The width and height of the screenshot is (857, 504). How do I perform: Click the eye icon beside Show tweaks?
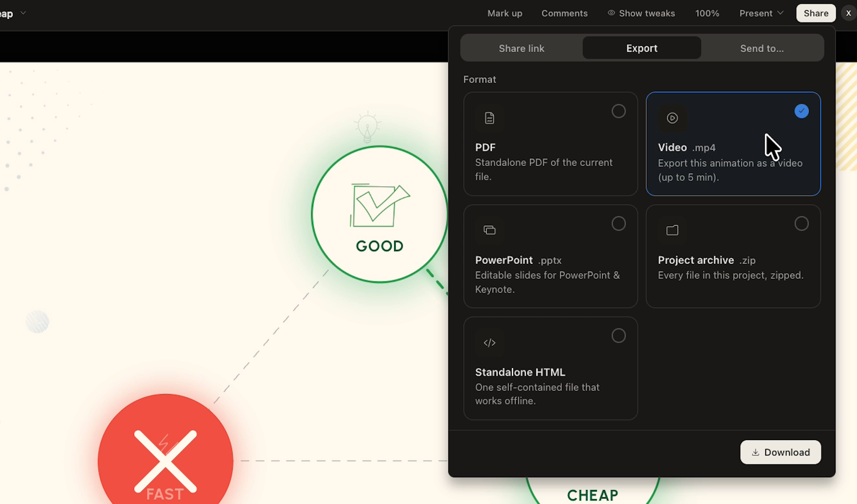pos(611,13)
